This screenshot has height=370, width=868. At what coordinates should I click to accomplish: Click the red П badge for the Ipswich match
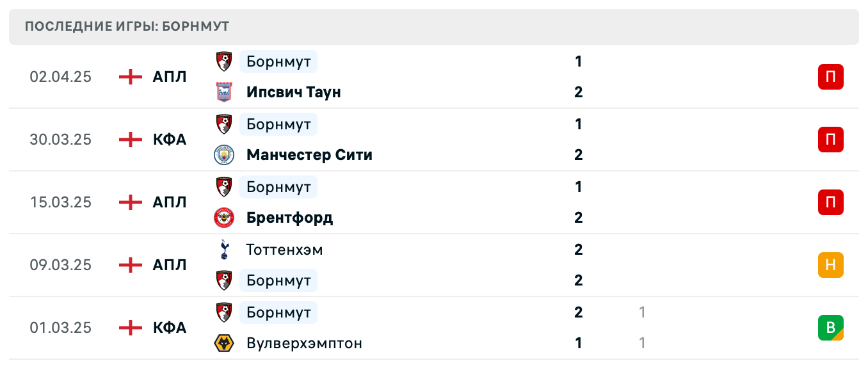[831, 77]
